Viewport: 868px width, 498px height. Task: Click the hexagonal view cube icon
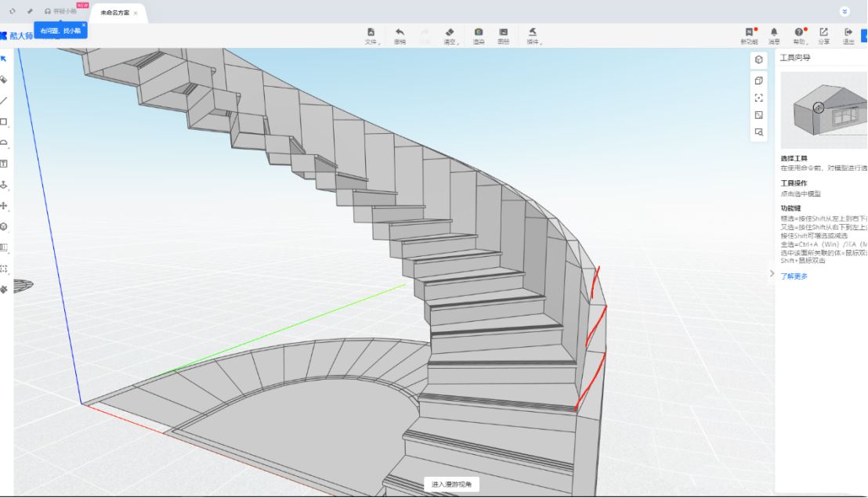759,60
